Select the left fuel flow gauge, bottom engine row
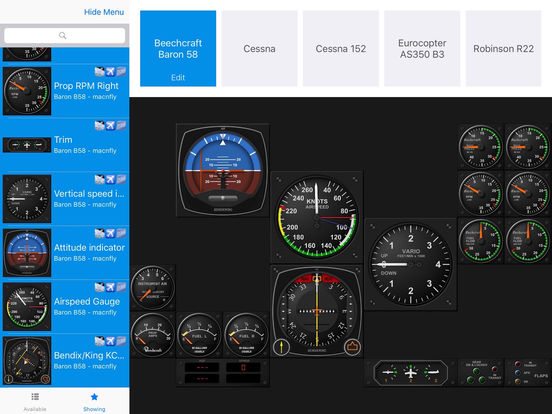The height and width of the screenshot is (414, 552). click(481, 240)
